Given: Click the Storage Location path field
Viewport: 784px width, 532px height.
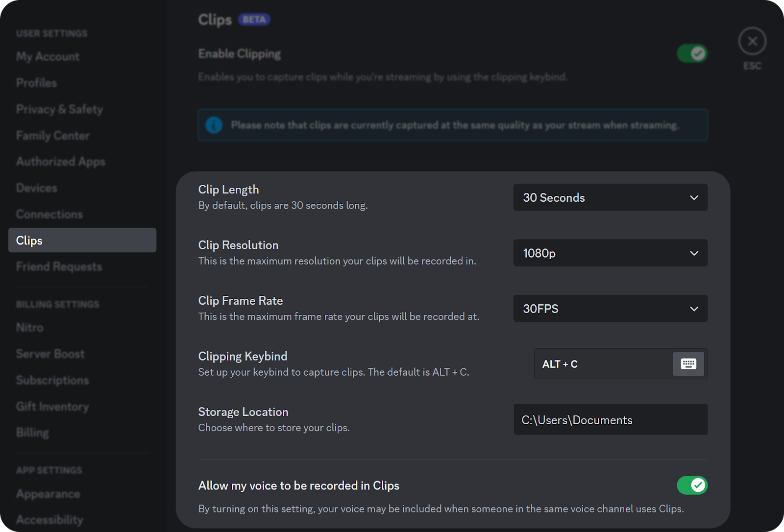Looking at the screenshot, I should (x=610, y=419).
